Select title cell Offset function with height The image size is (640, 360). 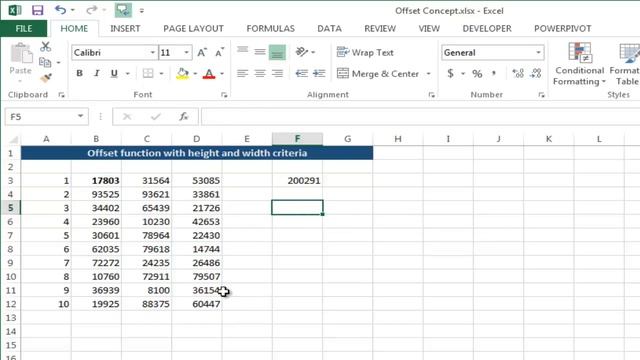197,153
